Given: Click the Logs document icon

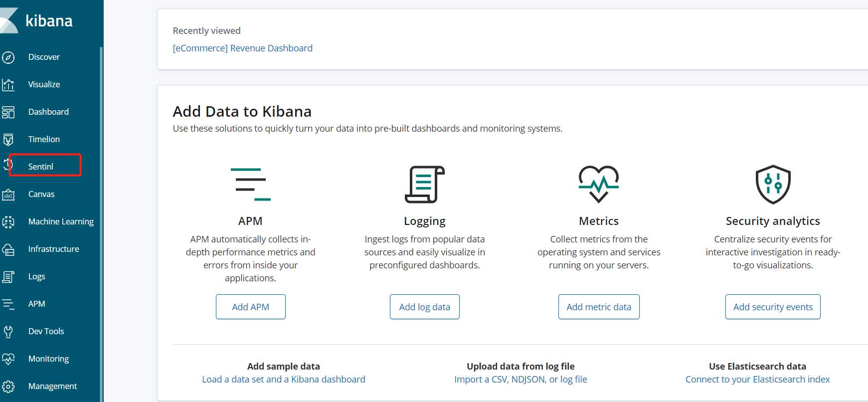Looking at the screenshot, I should tap(8, 277).
